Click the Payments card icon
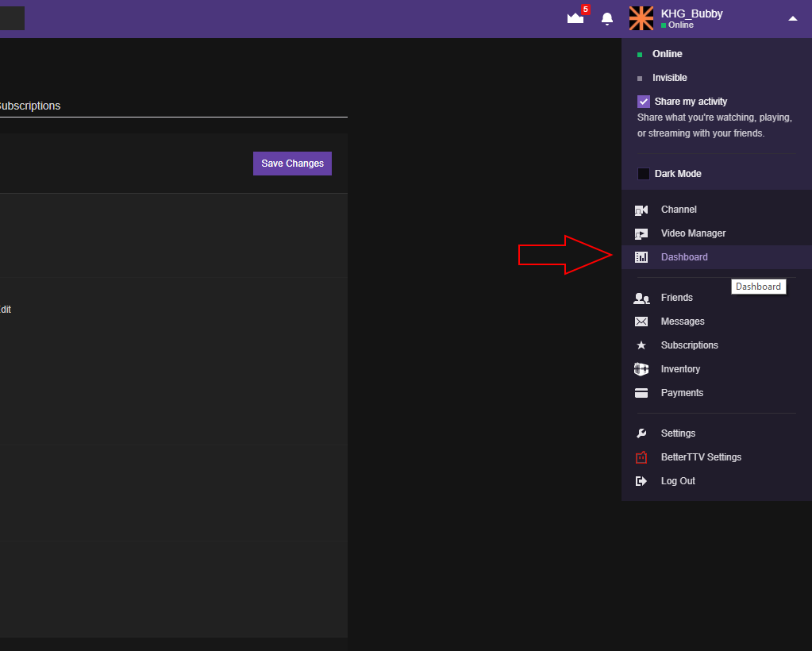This screenshot has width=812, height=651. click(641, 393)
